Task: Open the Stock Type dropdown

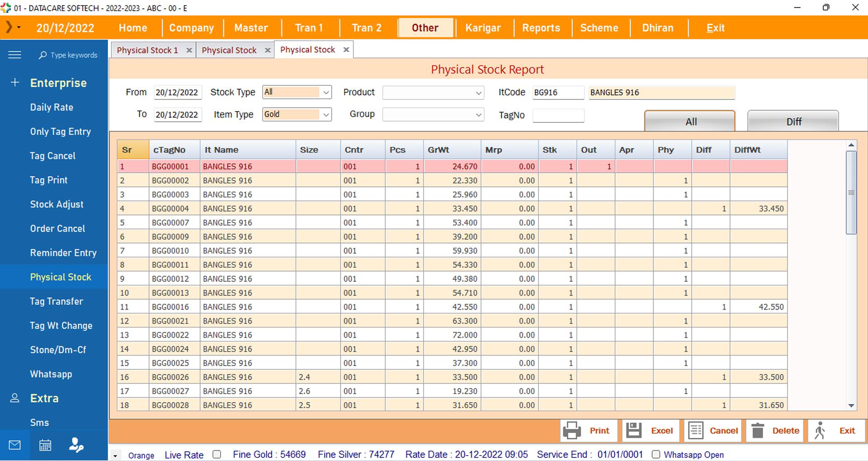Action: pos(326,92)
